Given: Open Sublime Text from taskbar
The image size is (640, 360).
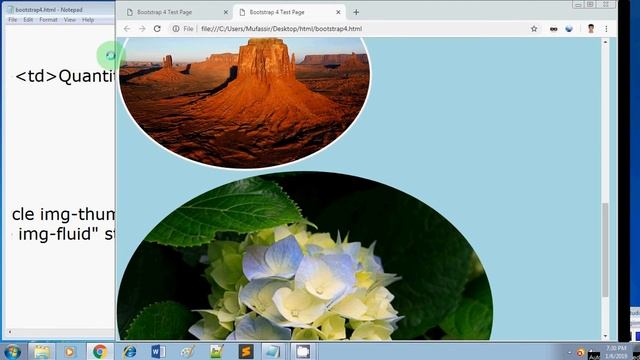Looking at the screenshot, I should pyautogui.click(x=246, y=351).
